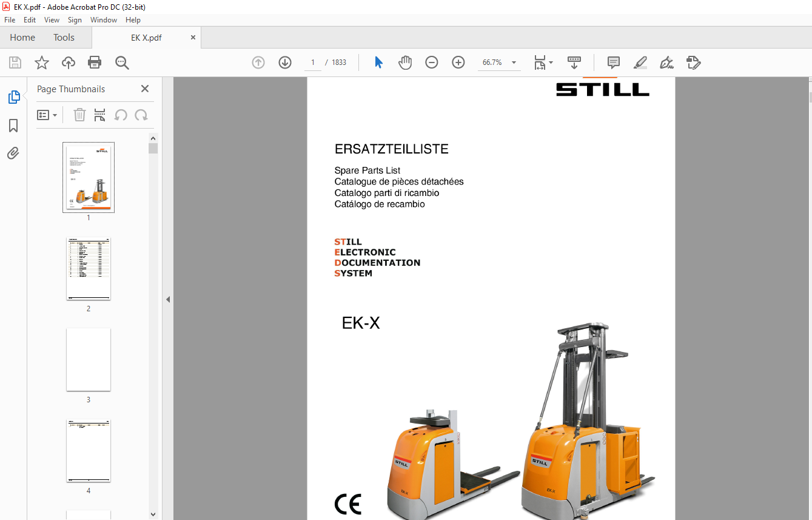
Task: Zoom out with the minus icon
Action: tap(432, 62)
